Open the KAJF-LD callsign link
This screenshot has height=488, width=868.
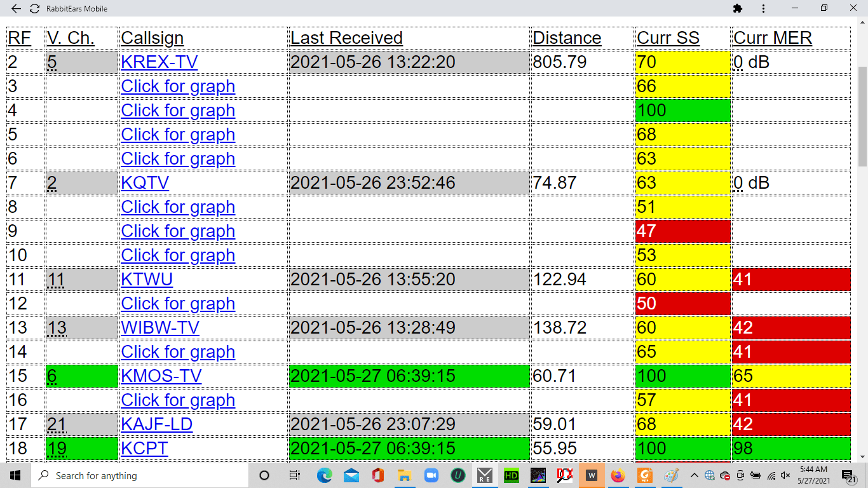tap(157, 424)
